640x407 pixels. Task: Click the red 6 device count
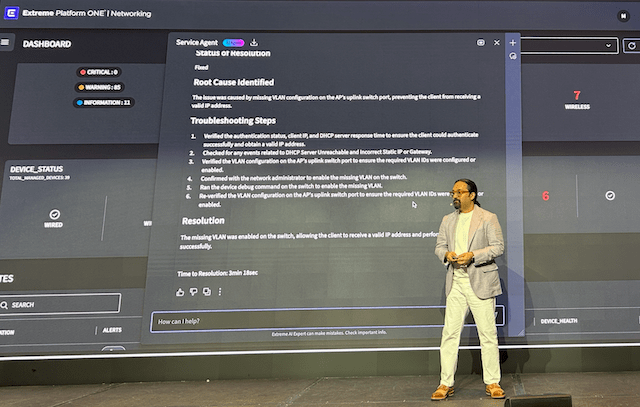(546, 196)
